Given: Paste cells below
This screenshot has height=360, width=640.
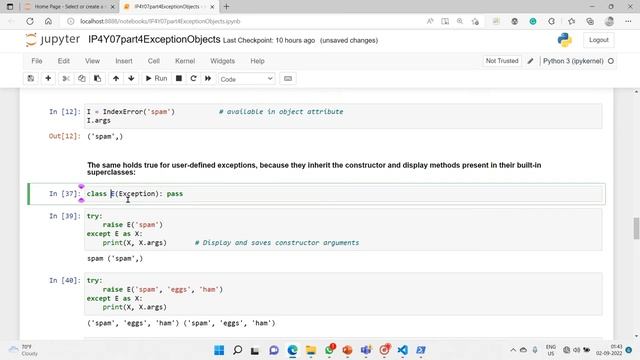Looking at the screenshot, I should tap(98, 78).
